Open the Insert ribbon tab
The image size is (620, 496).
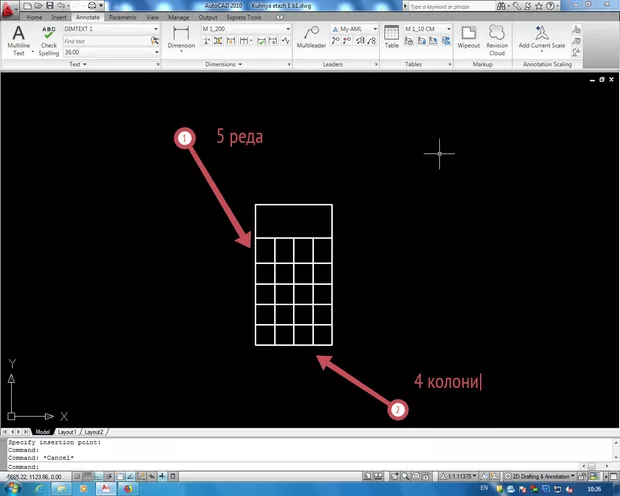tap(59, 18)
